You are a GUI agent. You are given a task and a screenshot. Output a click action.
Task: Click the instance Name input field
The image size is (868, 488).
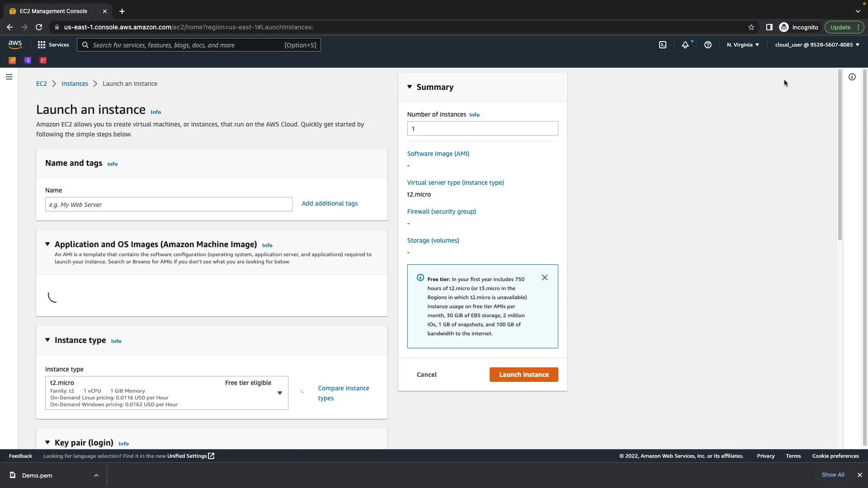169,204
